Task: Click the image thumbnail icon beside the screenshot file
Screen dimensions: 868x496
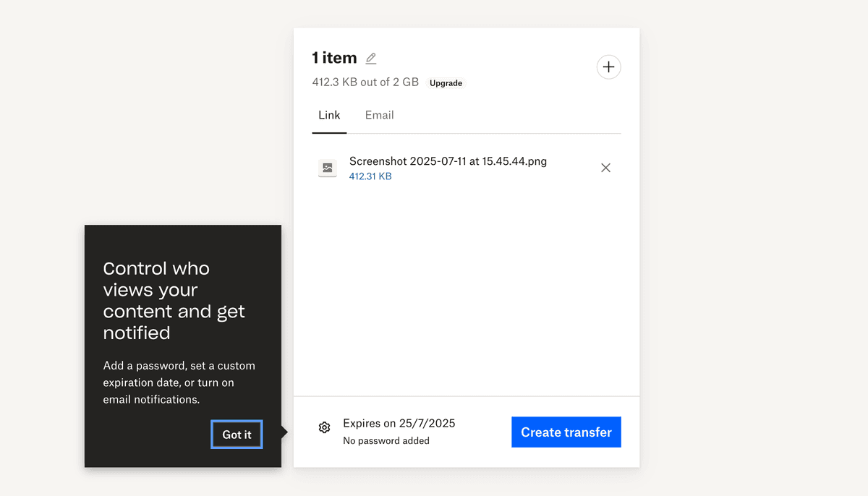Action: [x=328, y=168]
